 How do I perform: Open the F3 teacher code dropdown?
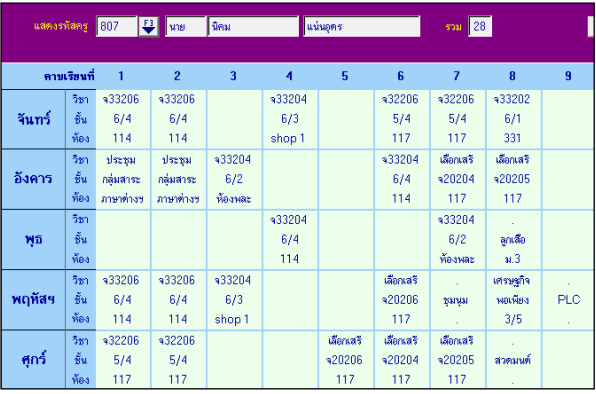(149, 27)
